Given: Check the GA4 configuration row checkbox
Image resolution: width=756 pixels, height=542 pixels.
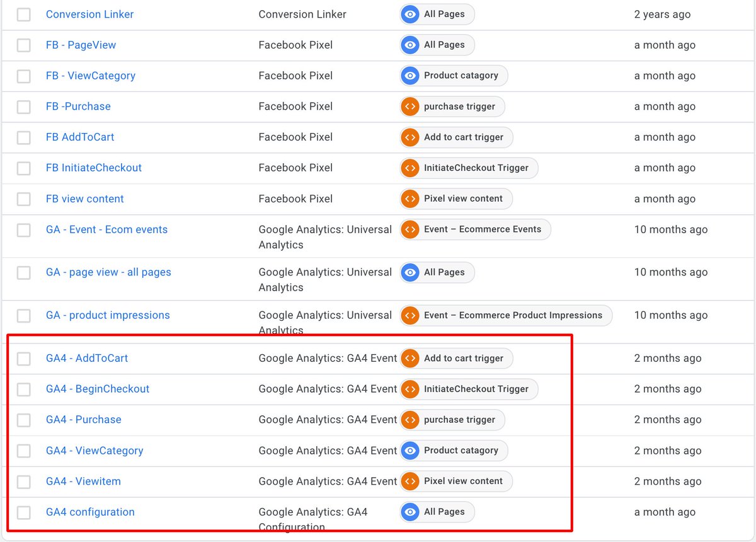Looking at the screenshot, I should (x=23, y=512).
